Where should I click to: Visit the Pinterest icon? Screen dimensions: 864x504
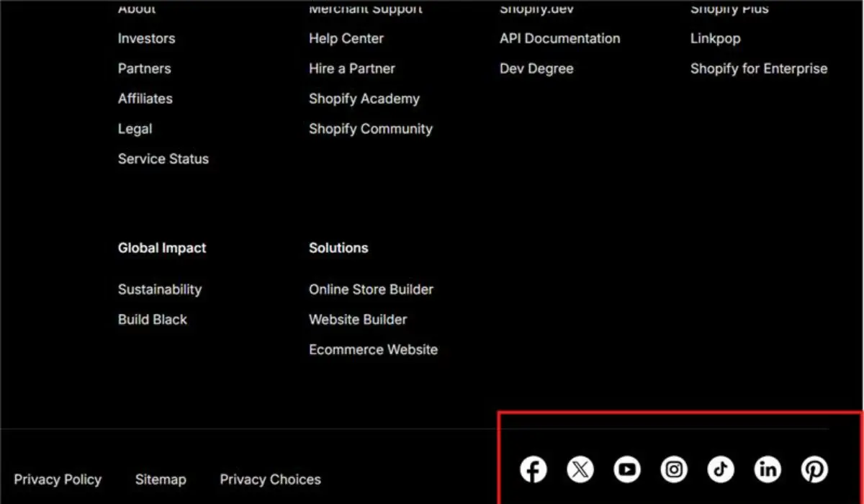[x=814, y=470]
